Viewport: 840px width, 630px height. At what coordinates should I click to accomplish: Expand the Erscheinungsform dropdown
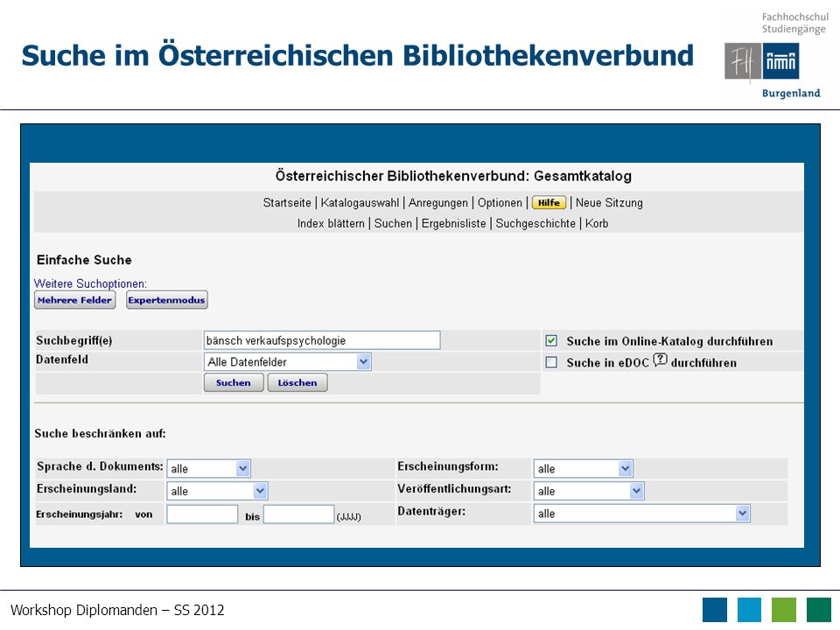583,468
